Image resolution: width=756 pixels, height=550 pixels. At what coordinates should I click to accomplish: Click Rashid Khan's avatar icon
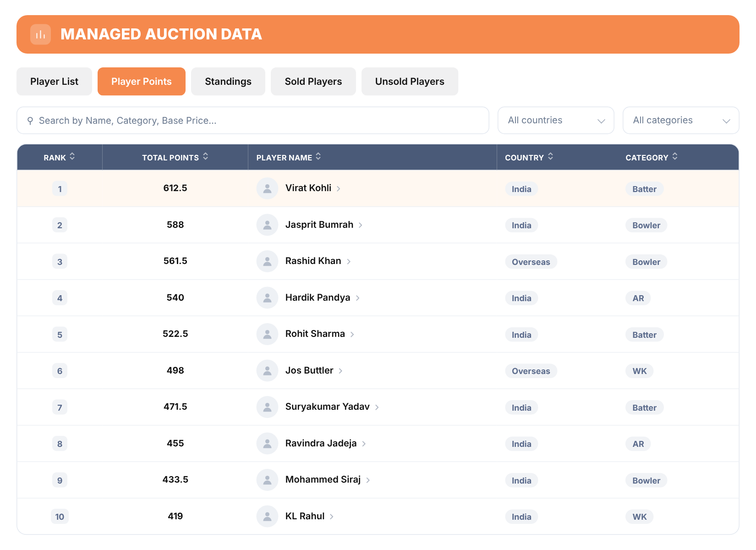[x=268, y=261]
